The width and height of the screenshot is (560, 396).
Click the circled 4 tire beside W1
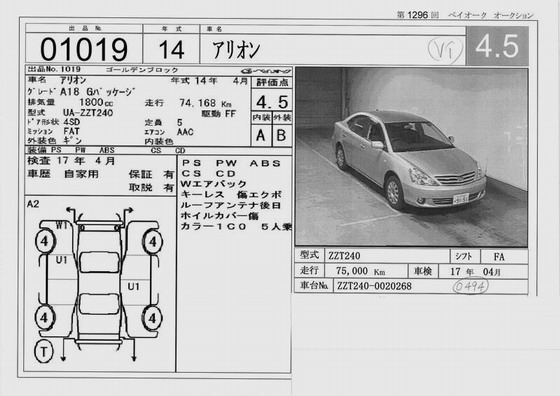pyautogui.click(x=45, y=241)
